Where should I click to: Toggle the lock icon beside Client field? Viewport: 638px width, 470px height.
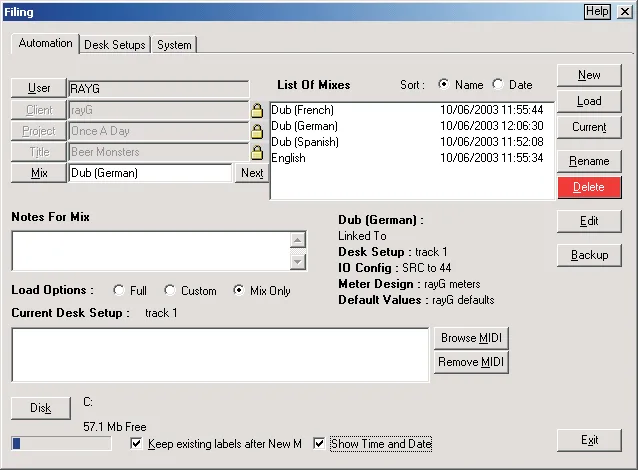pos(257,110)
